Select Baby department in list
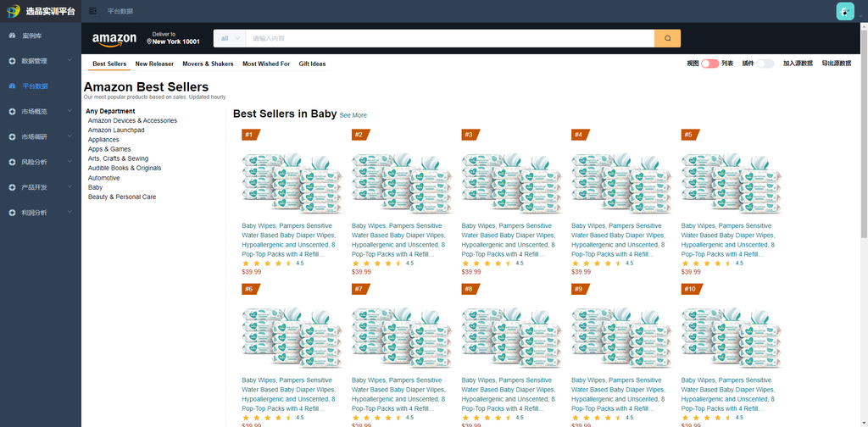Image resolution: width=868 pixels, height=427 pixels. [x=95, y=187]
